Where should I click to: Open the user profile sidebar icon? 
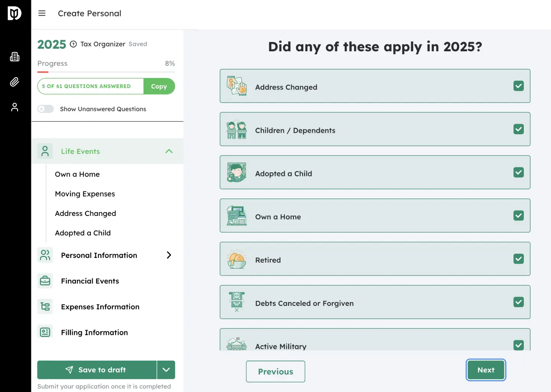(15, 107)
